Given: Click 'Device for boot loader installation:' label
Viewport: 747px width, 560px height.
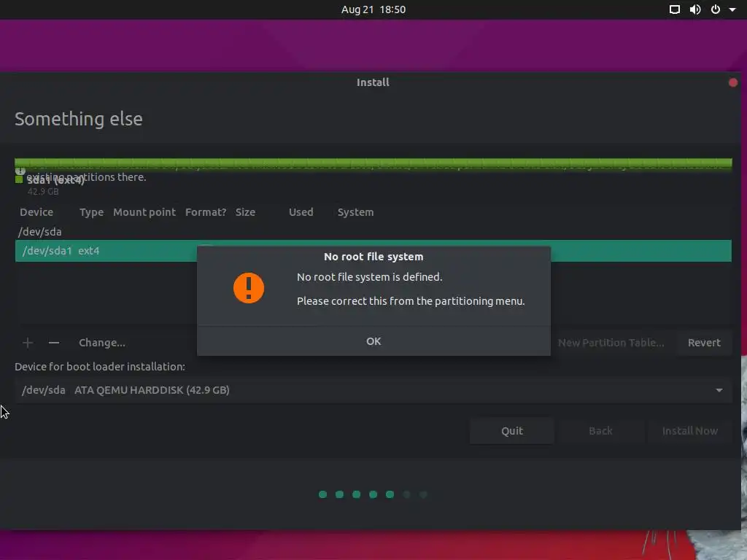Looking at the screenshot, I should click(99, 367).
